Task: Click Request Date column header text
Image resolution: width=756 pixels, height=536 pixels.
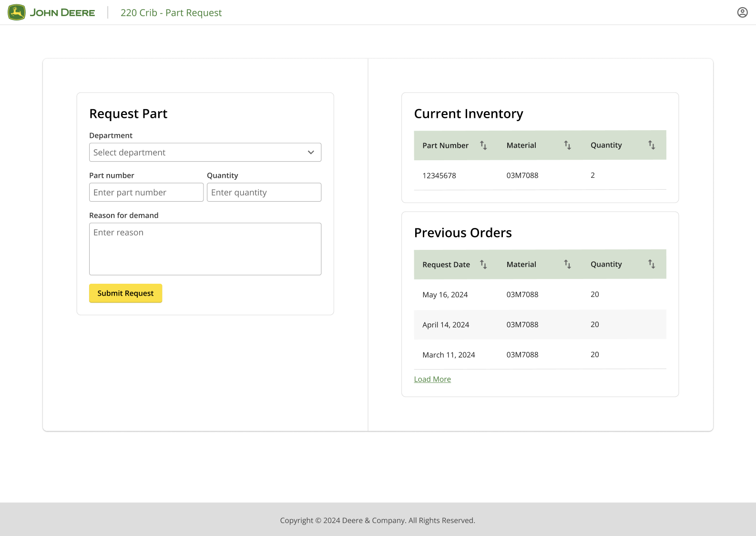Action: tap(446, 265)
